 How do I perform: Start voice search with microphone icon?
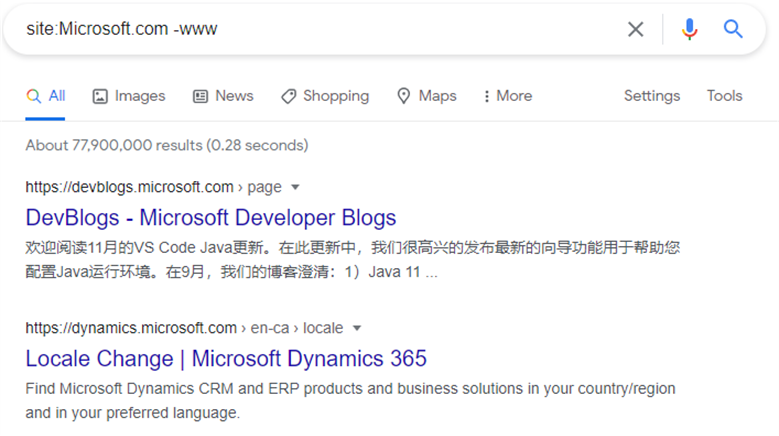pos(689,29)
